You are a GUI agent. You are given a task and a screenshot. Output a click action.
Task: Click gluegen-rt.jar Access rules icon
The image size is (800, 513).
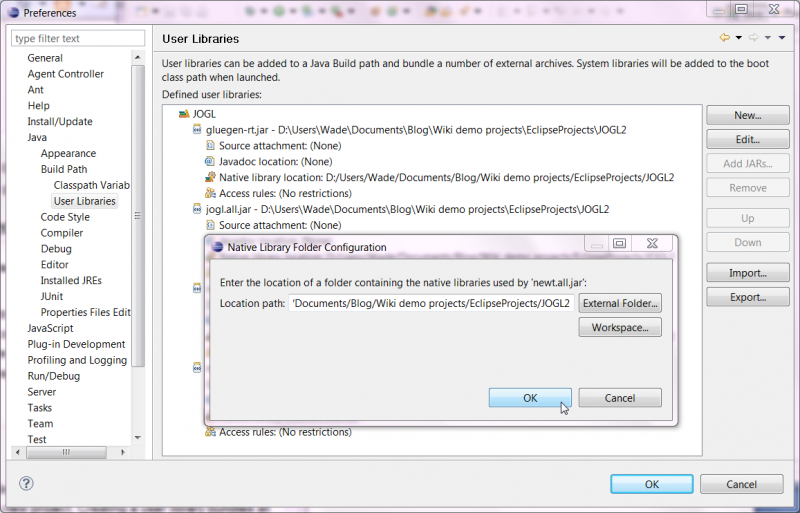(210, 193)
